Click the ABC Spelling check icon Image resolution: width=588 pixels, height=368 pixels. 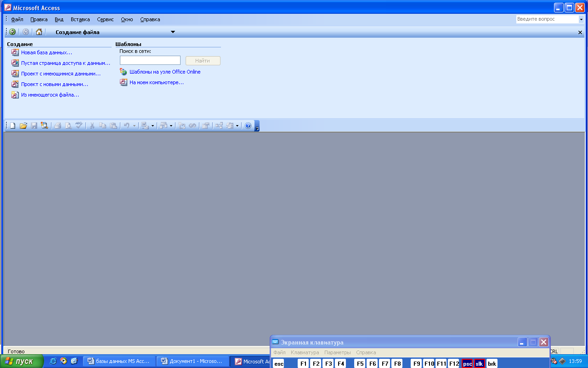[x=79, y=126]
